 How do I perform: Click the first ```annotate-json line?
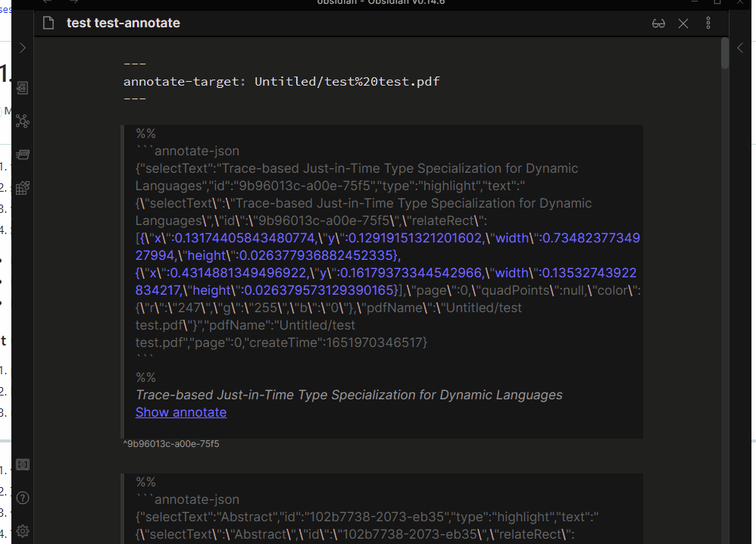[188, 151]
